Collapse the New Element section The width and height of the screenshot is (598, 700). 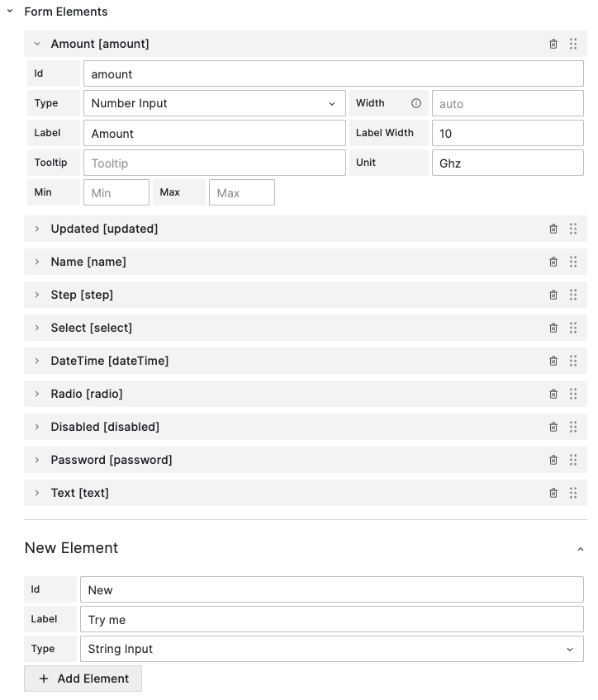click(x=582, y=547)
